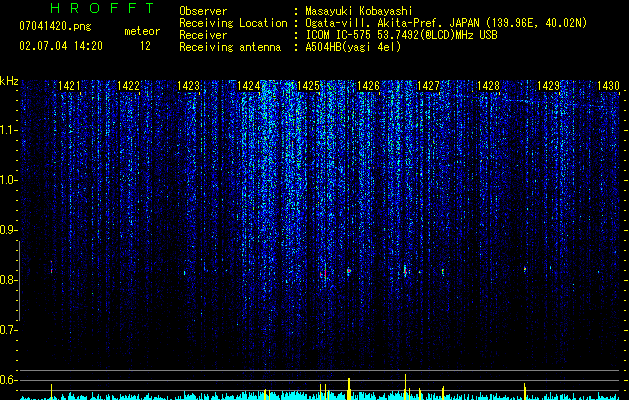The image size is (629, 400).
Task: Click the 0.7 kHz axis label
Action: (x=8, y=330)
